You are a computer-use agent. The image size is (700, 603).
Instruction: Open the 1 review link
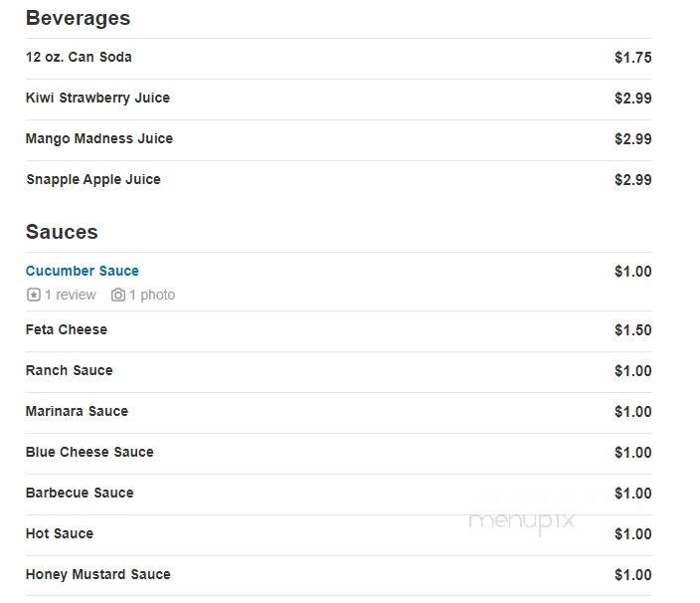coord(70,295)
